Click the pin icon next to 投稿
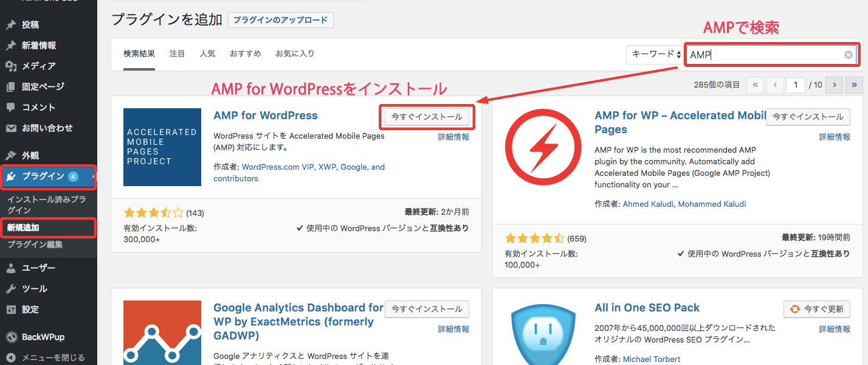Image resolution: width=868 pixels, height=365 pixels. click(11, 25)
